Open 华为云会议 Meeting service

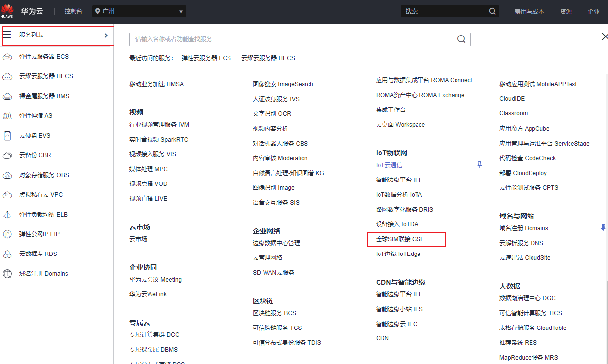155,280
